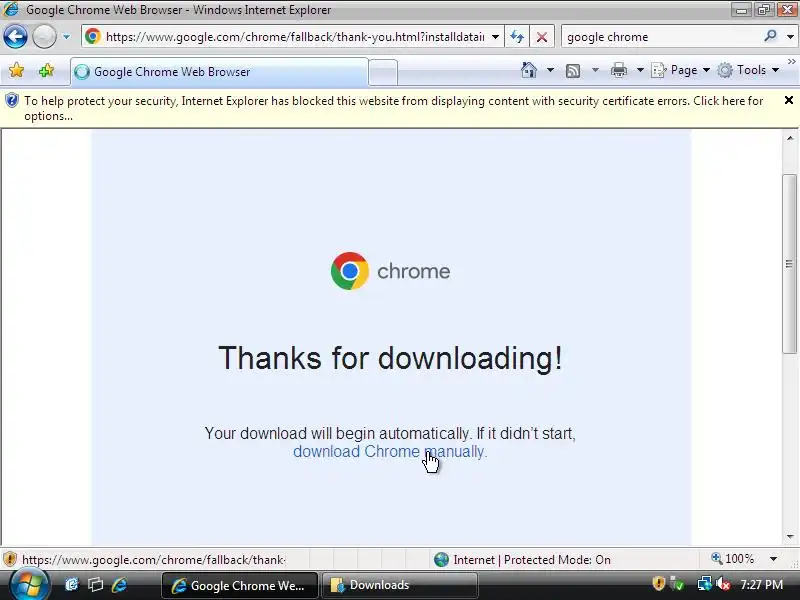The image size is (800, 600).
Task: Click the search box containing google chrome
Action: coord(661,37)
